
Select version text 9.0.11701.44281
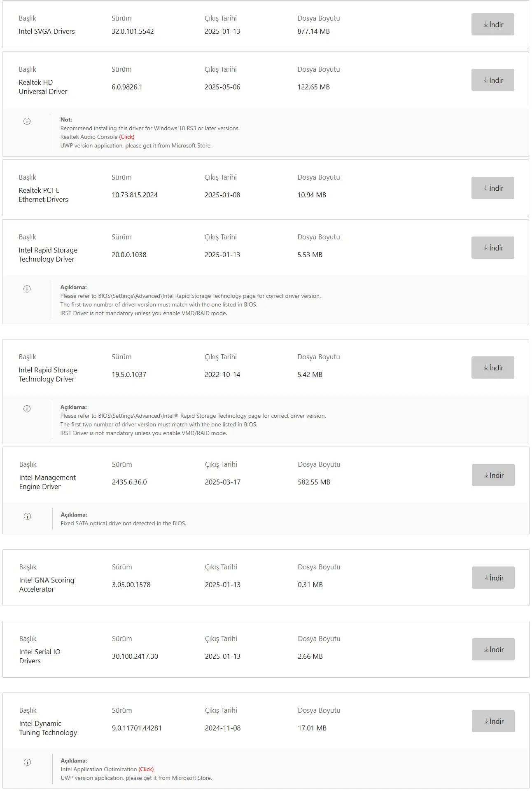coord(137,728)
